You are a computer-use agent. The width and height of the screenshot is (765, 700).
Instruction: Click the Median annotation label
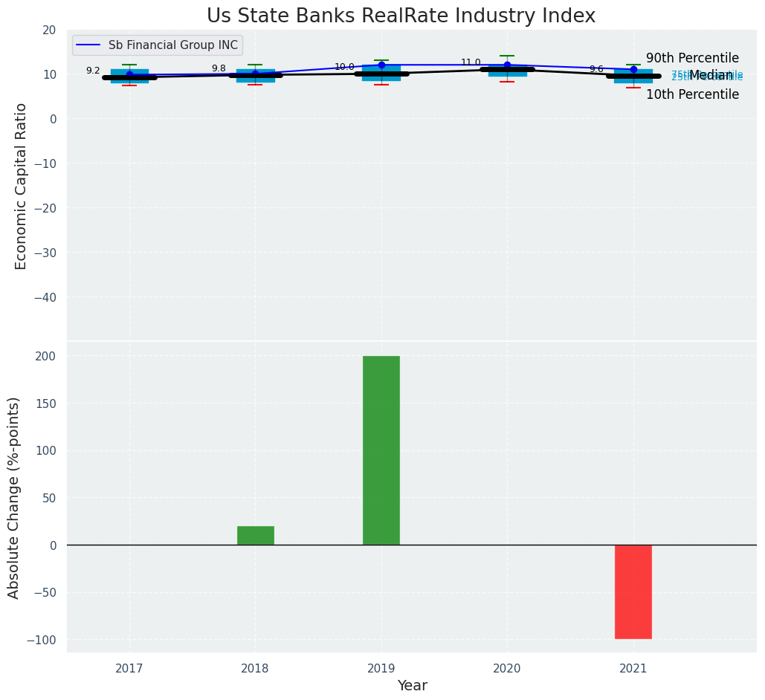(711, 75)
